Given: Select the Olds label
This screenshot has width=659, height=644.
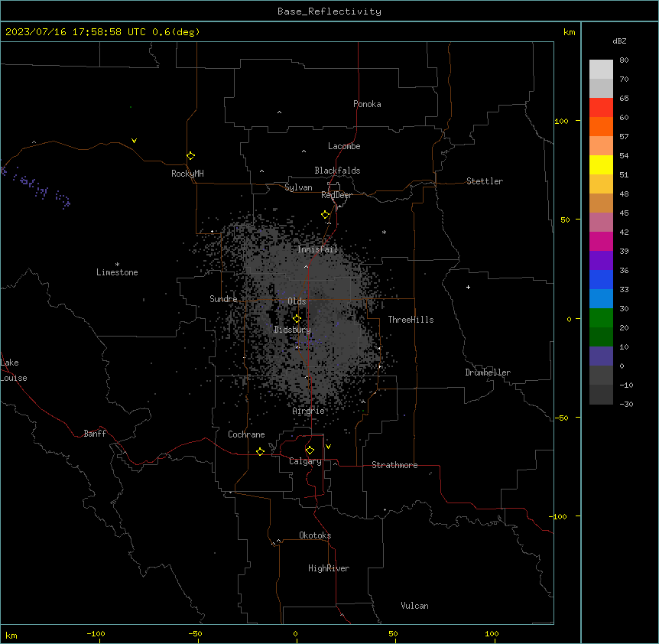Looking at the screenshot, I should click(297, 301).
